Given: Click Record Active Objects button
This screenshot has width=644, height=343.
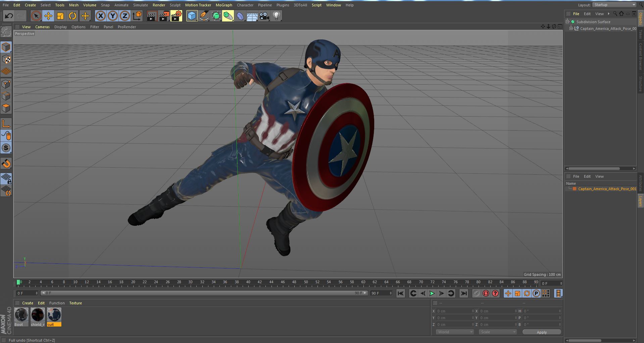Looking at the screenshot, I should (x=476, y=293).
